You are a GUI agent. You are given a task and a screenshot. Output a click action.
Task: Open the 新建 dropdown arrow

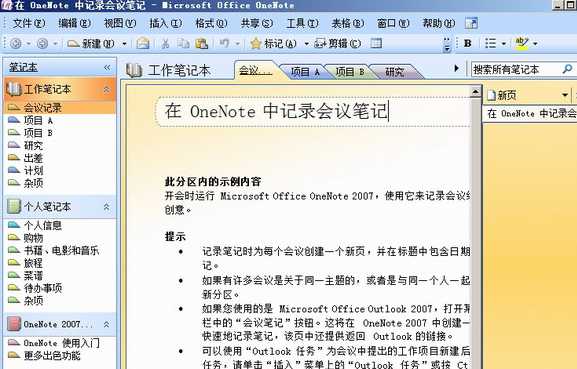(124, 44)
